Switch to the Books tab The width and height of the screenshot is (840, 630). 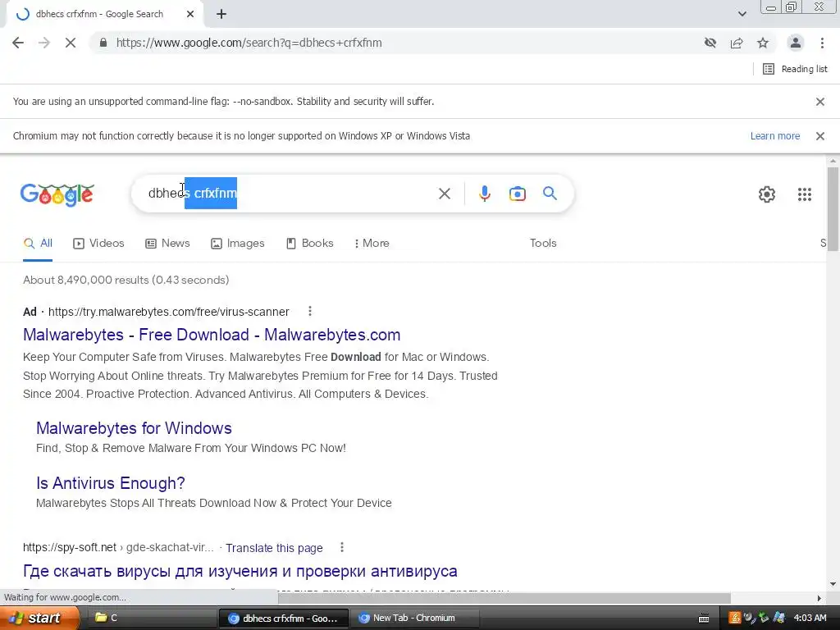click(309, 243)
